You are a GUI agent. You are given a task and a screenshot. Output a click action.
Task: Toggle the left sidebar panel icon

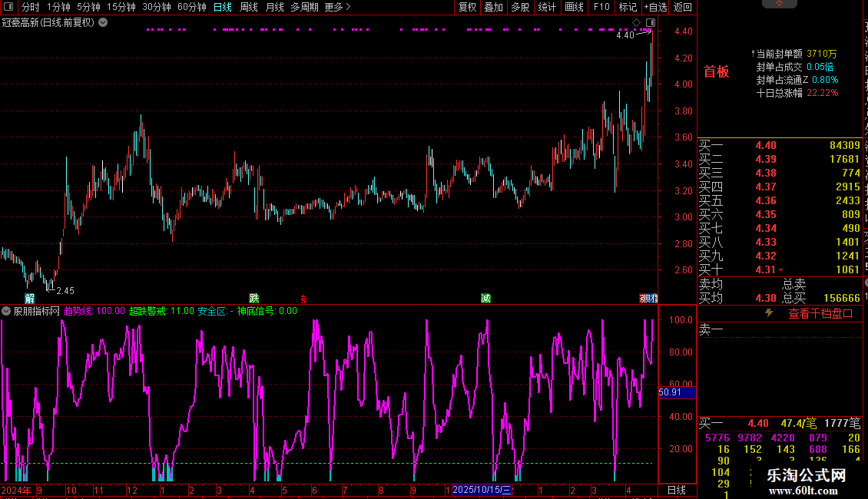8,7
